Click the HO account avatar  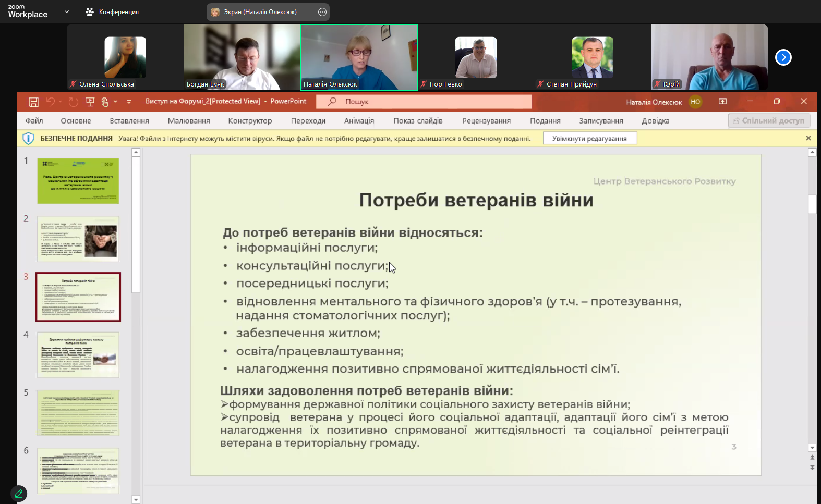pyautogui.click(x=695, y=102)
